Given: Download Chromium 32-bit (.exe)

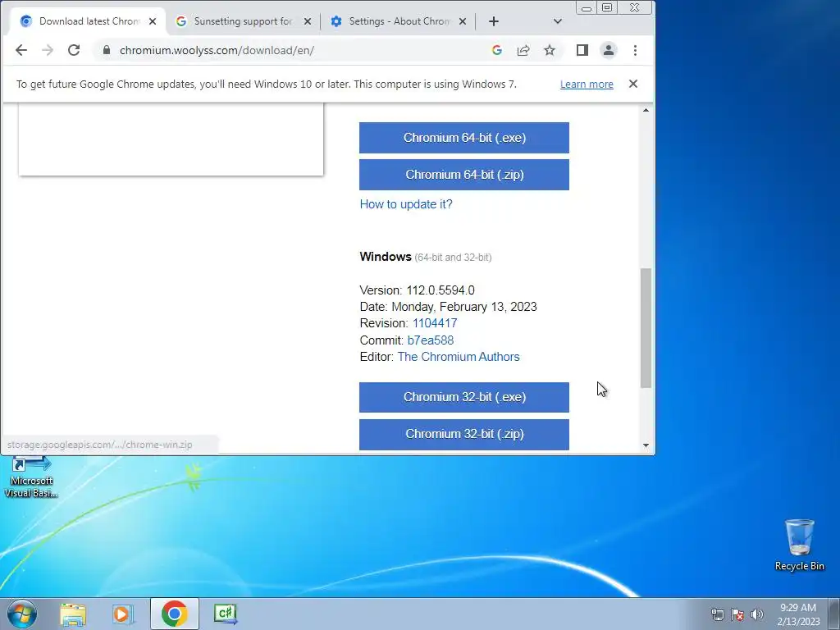Looking at the screenshot, I should point(464,398).
